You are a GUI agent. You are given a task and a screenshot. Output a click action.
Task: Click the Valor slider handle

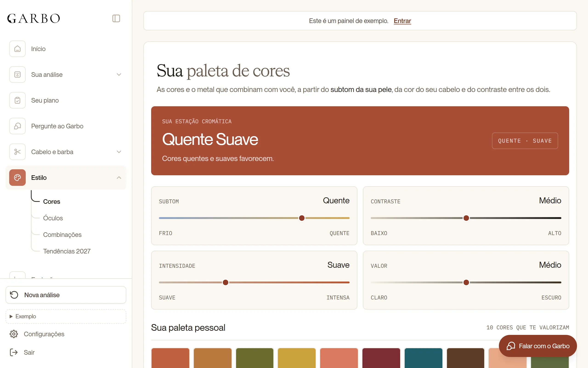466,282
